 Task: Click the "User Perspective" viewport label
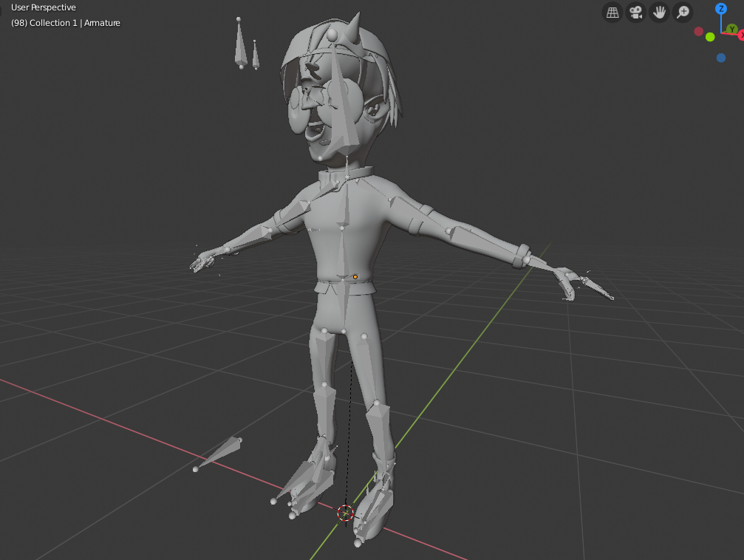coord(43,7)
